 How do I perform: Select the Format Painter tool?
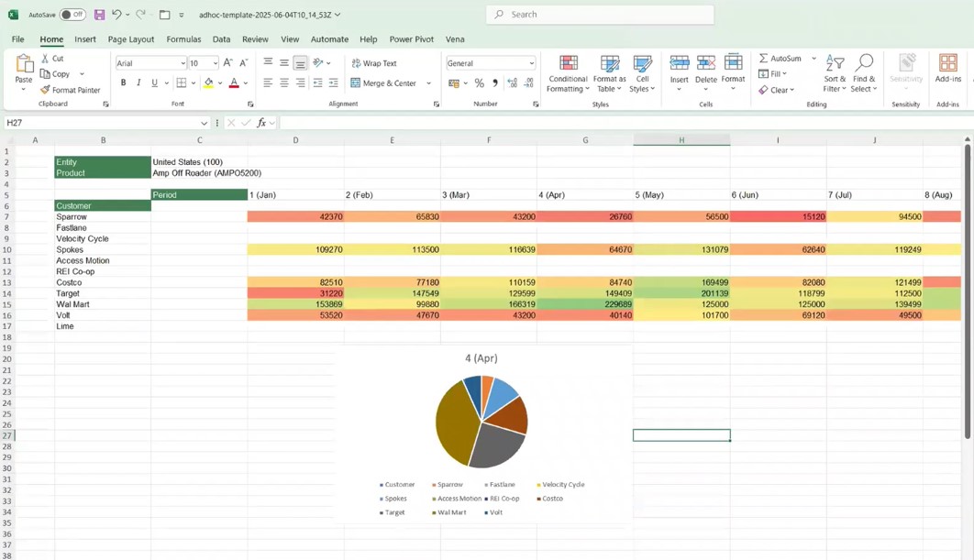coord(70,90)
